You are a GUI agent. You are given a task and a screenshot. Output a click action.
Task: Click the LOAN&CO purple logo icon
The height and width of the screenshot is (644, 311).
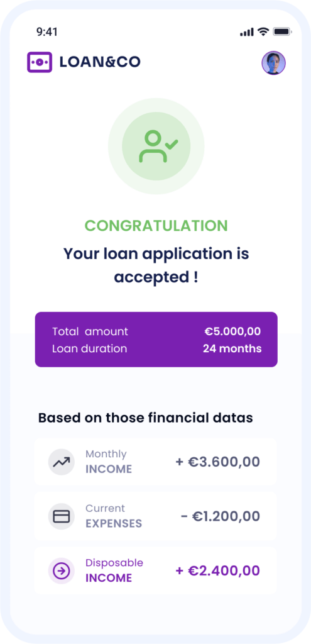[40, 62]
